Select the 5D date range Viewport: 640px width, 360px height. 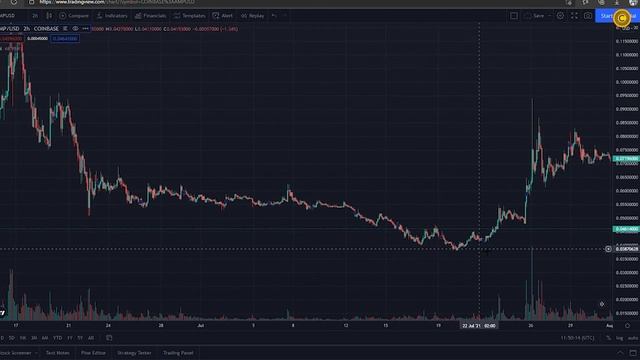coord(12,338)
